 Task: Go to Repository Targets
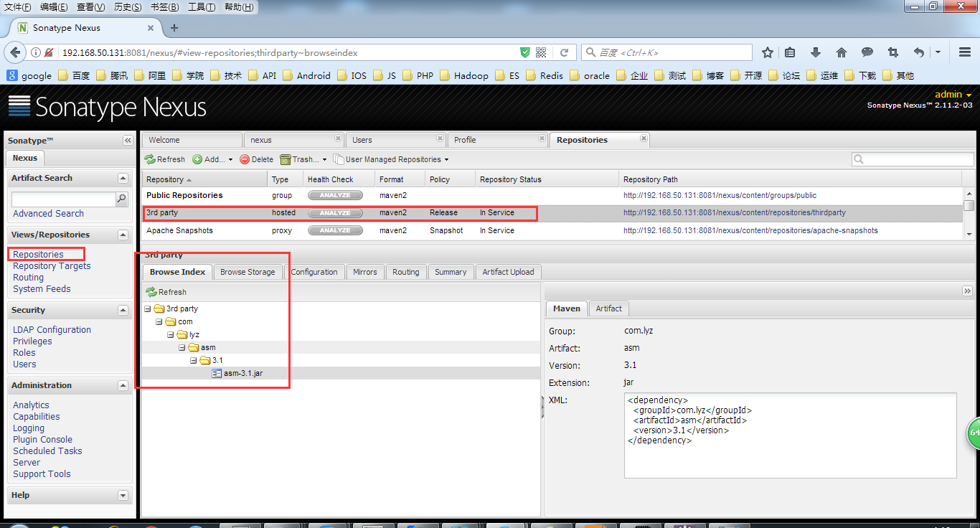pos(52,266)
